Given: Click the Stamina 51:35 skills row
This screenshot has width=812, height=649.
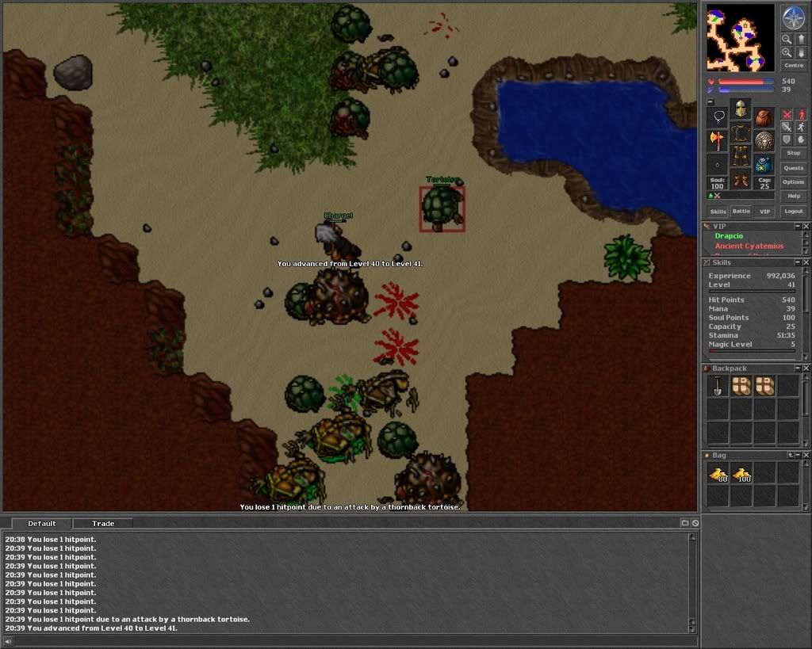Looking at the screenshot, I should pyautogui.click(x=752, y=335).
